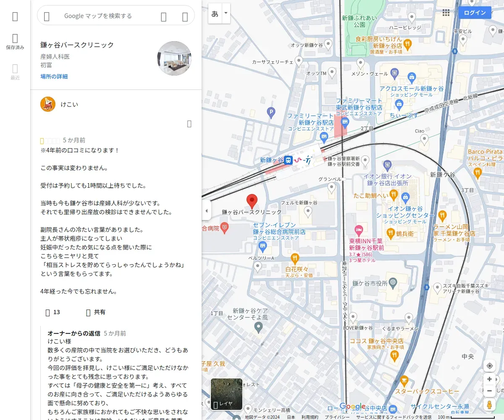Zoom in the map with plus button
This screenshot has height=420, width=504.
click(489, 379)
